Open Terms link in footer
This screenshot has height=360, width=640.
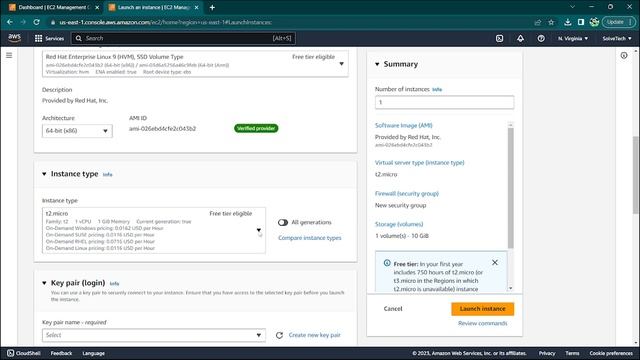572,353
